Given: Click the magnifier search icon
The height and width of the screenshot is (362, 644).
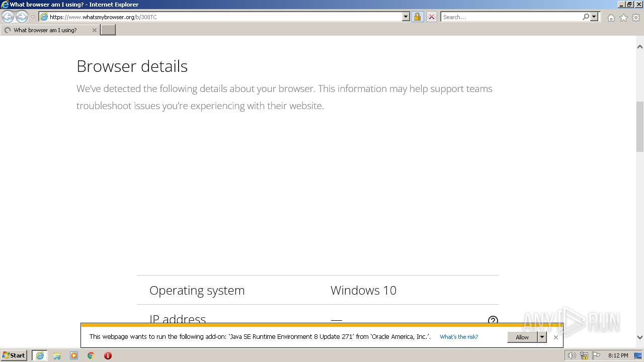Looking at the screenshot, I should pyautogui.click(x=586, y=17).
